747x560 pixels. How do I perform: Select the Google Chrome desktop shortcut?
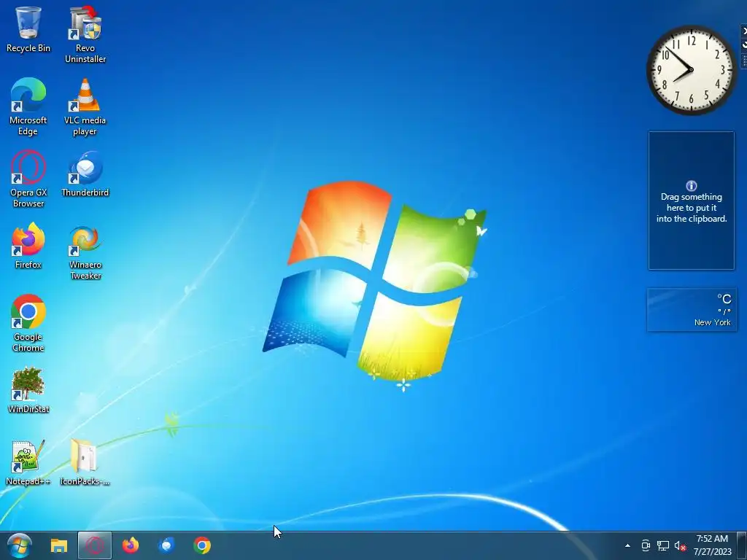click(x=28, y=324)
